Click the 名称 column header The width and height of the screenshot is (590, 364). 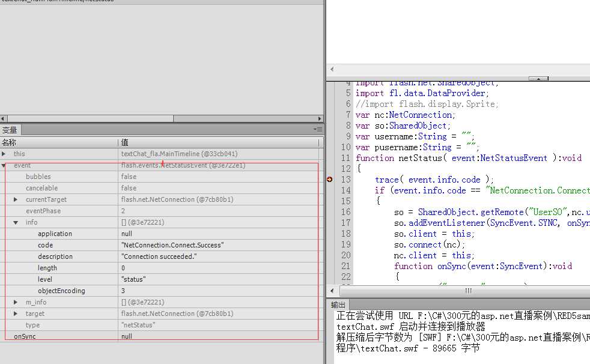(59, 142)
